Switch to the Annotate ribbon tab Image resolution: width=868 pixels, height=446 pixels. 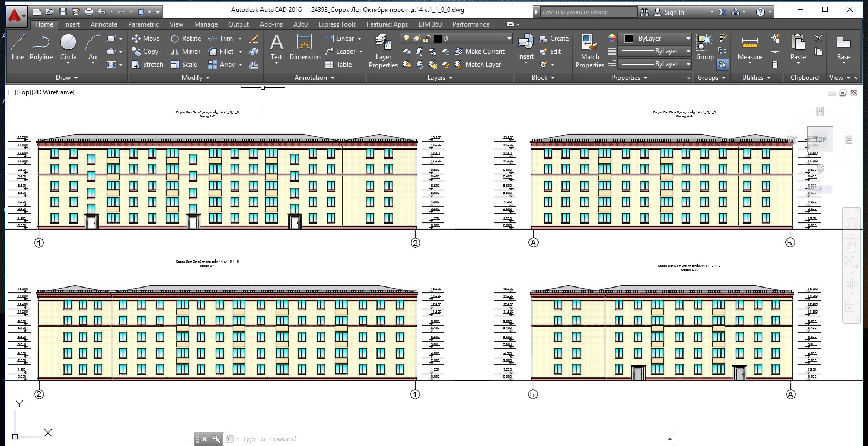(104, 24)
